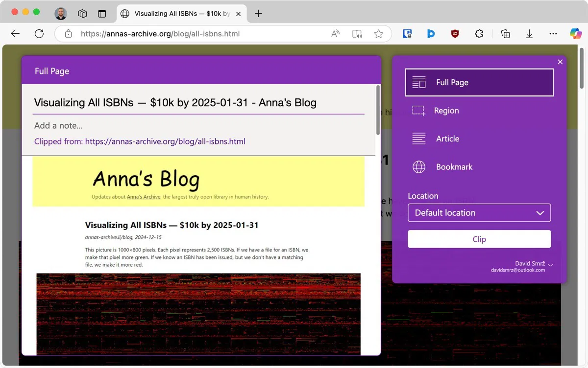Open the annas-archive.org clipped-from link
The width and height of the screenshot is (588, 368).
point(165,141)
